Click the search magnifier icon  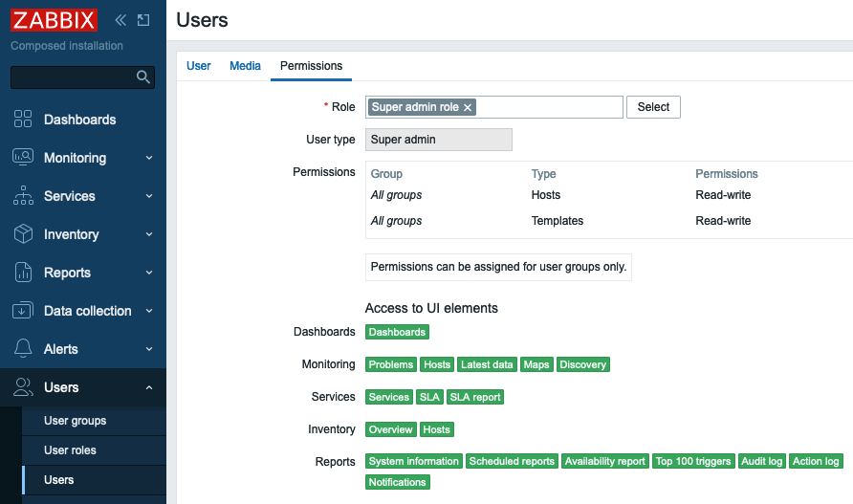point(143,77)
